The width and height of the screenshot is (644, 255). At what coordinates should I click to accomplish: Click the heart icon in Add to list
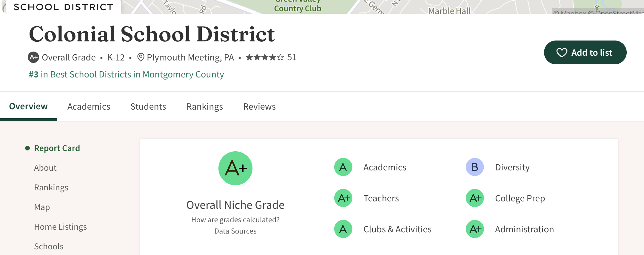[x=562, y=53]
